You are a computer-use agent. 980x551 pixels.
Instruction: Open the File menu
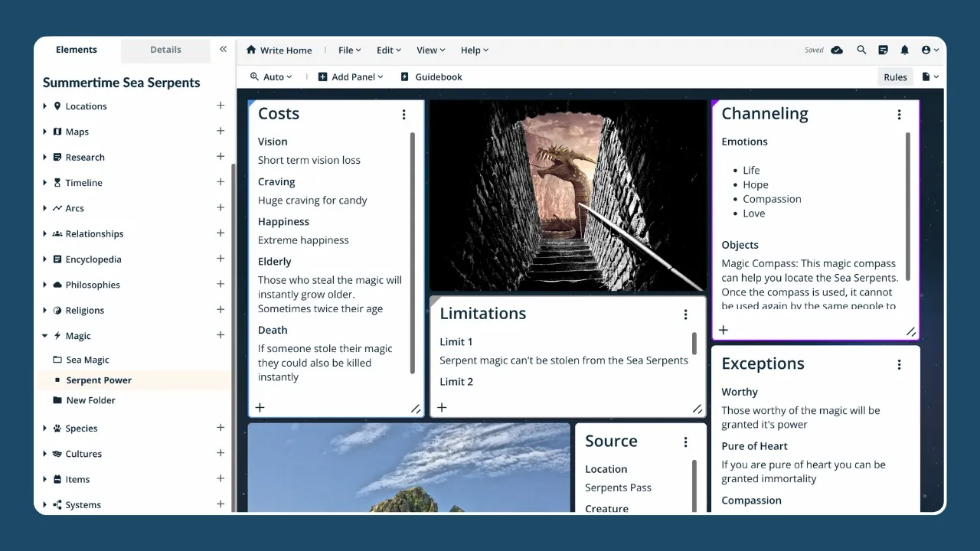[x=349, y=51]
